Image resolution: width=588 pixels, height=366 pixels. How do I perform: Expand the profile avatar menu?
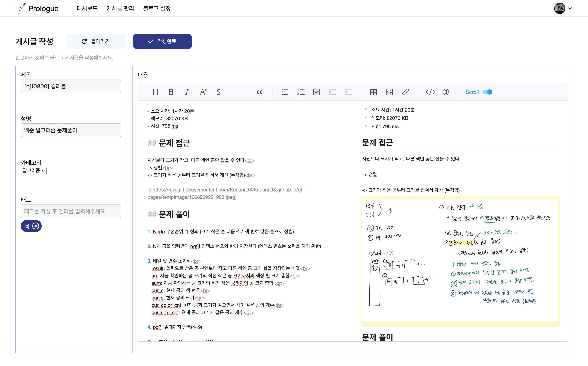(x=563, y=8)
